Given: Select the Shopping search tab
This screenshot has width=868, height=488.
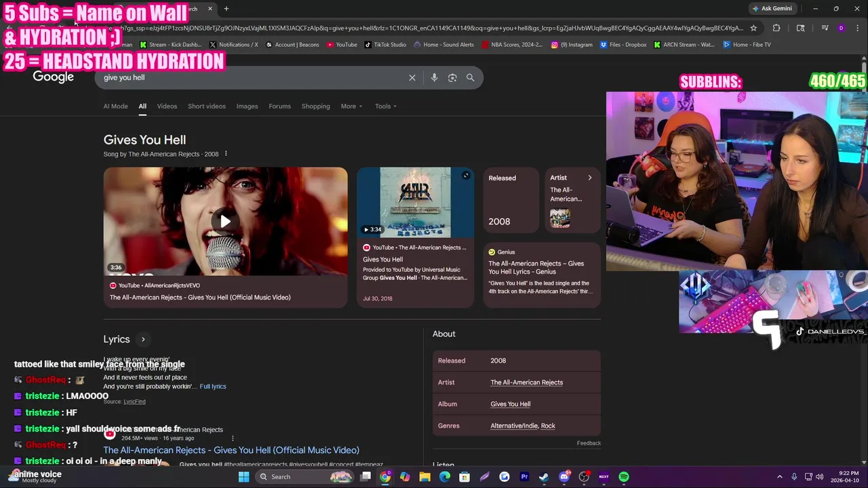Looking at the screenshot, I should [315, 106].
